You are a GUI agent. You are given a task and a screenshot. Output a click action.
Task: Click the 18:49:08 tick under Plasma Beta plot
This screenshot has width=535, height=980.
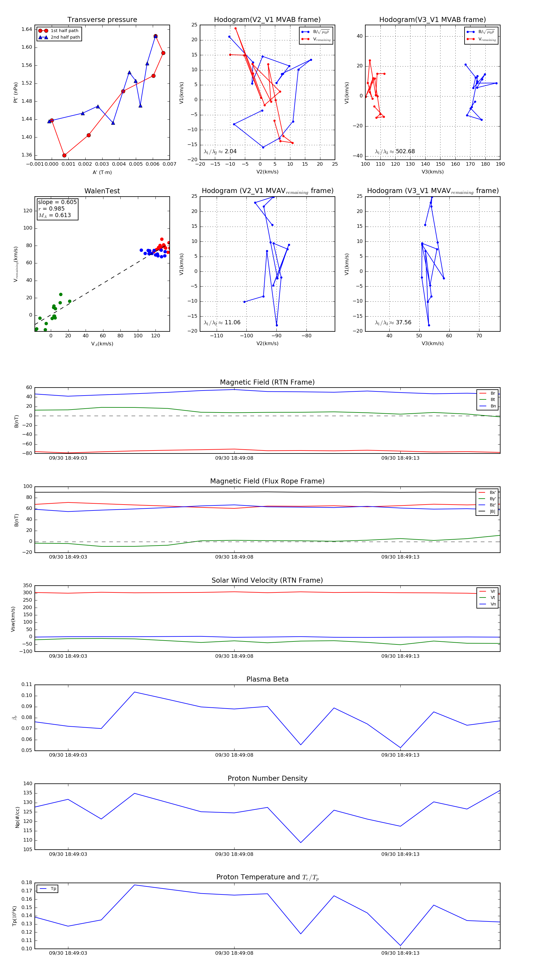tap(234, 755)
